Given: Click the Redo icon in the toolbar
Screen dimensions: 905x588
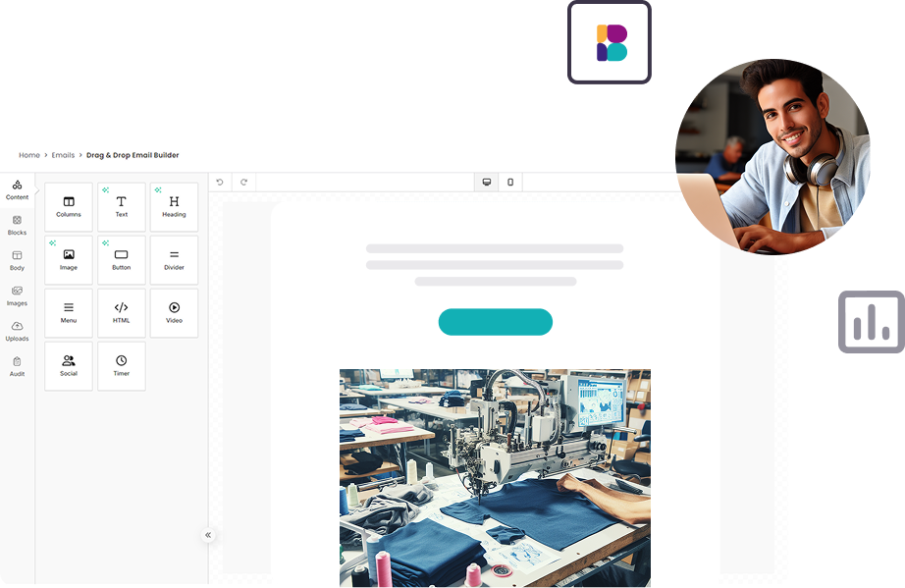Looking at the screenshot, I should click(x=241, y=182).
